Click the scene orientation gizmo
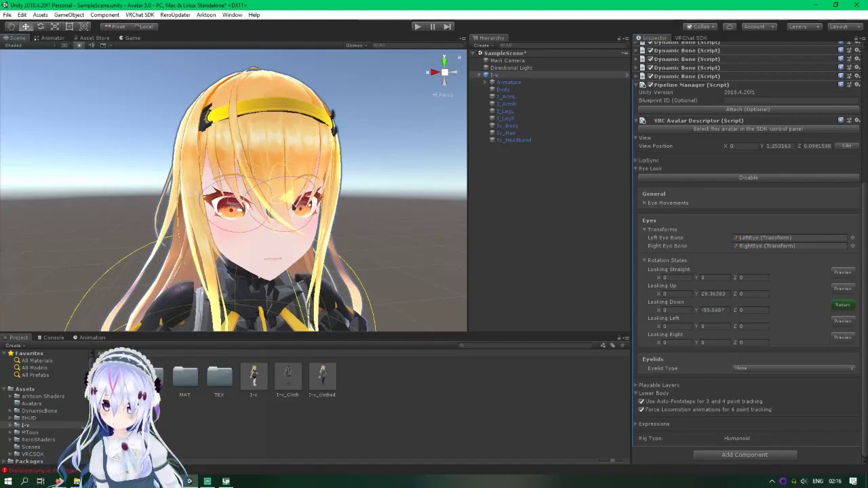 [x=444, y=71]
